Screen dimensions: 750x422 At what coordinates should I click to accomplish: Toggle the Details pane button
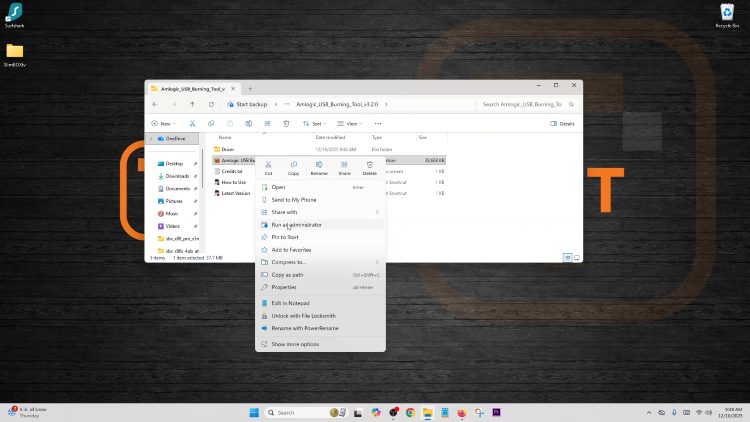562,123
